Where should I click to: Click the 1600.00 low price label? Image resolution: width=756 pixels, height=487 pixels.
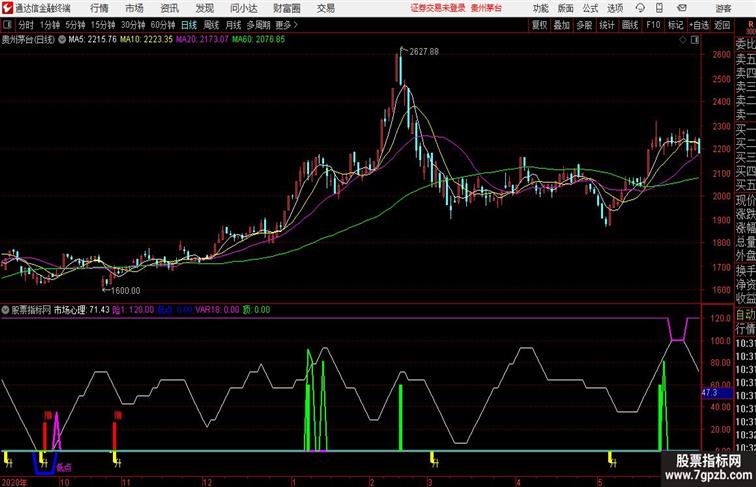click(126, 291)
